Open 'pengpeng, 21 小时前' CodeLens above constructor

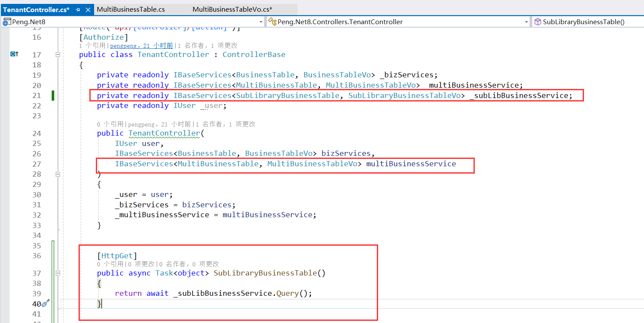pyautogui.click(x=159, y=124)
